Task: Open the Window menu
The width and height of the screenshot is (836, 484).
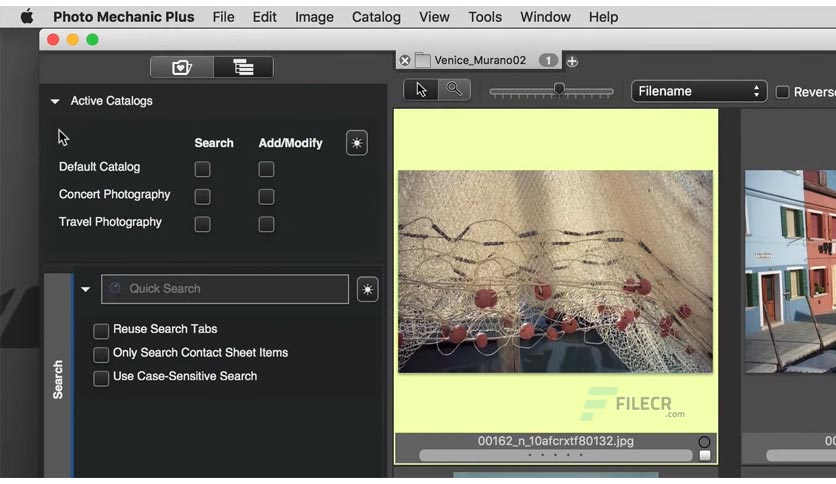Action: coord(545,17)
